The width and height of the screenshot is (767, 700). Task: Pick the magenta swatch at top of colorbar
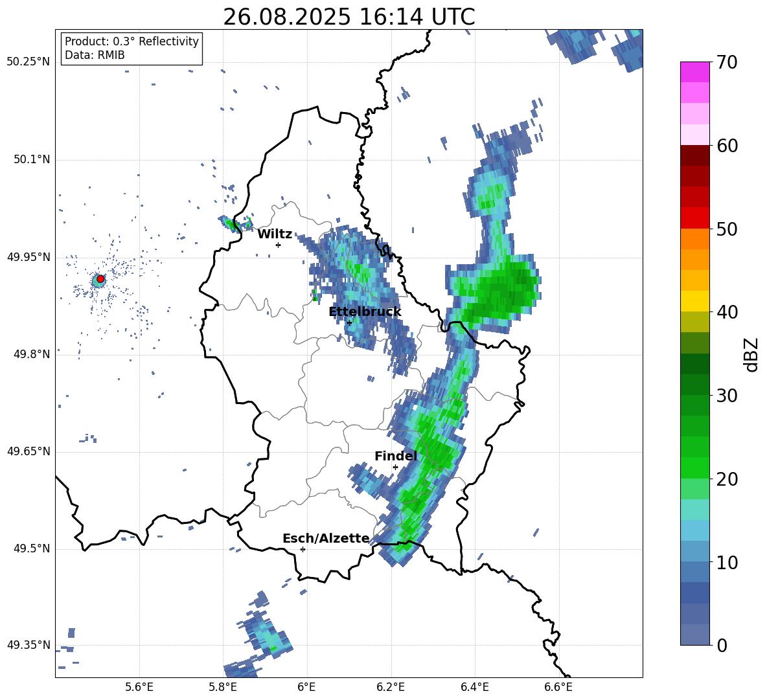(694, 72)
